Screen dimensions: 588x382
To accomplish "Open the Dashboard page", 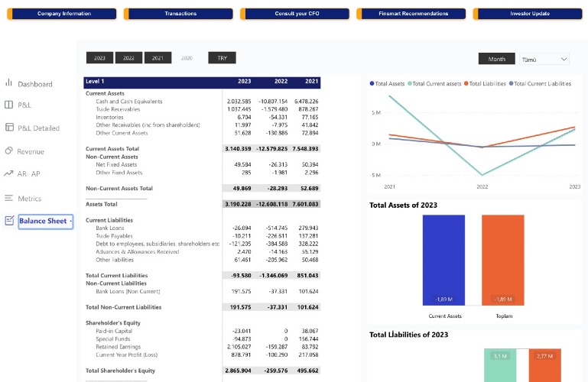I will [x=35, y=84].
